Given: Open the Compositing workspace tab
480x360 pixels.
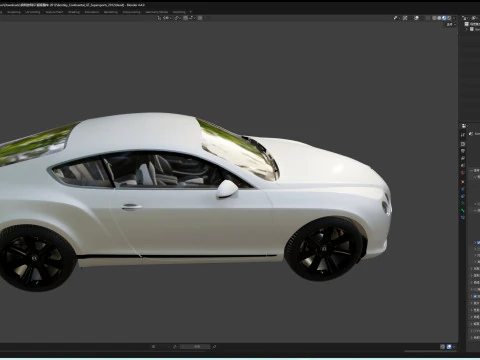Looking at the screenshot, I should tap(131, 12).
